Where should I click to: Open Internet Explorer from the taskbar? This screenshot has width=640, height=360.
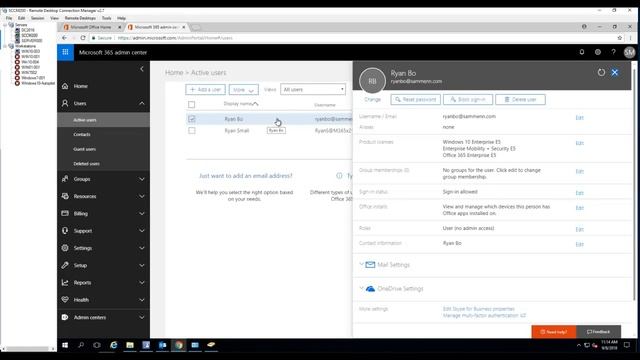click(113, 345)
